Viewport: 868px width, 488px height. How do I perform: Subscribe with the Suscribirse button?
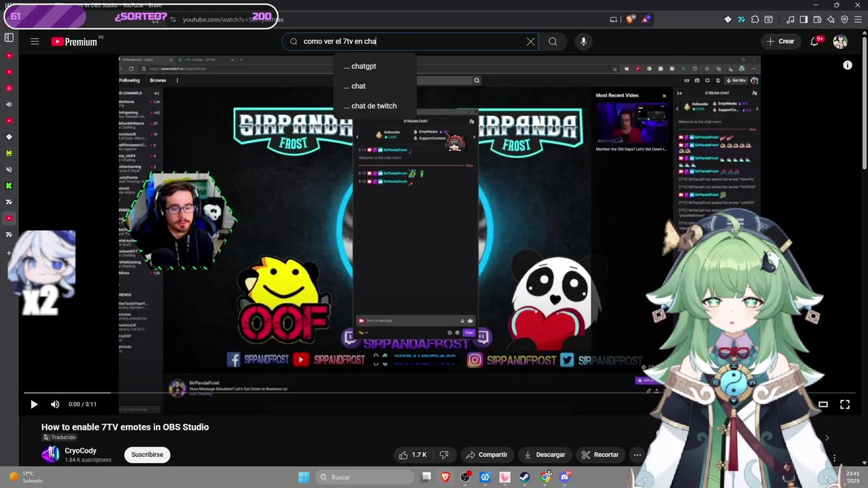[x=147, y=455]
